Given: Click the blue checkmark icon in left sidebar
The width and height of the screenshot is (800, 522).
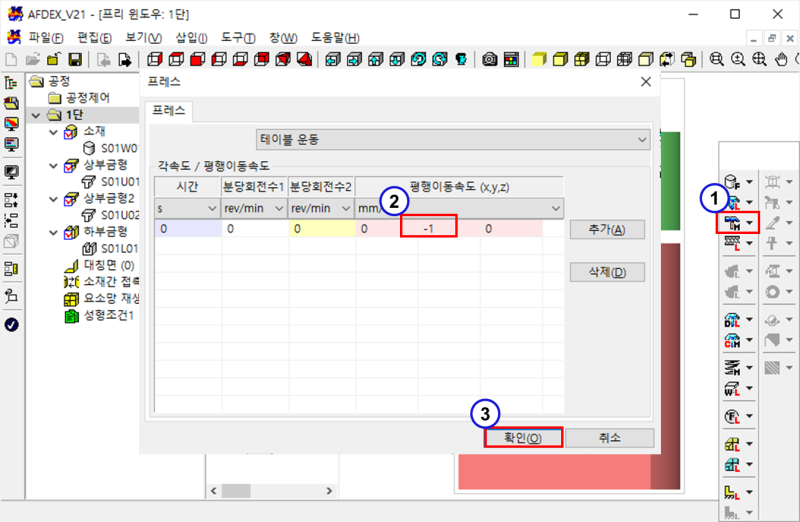Looking at the screenshot, I should 12,324.
